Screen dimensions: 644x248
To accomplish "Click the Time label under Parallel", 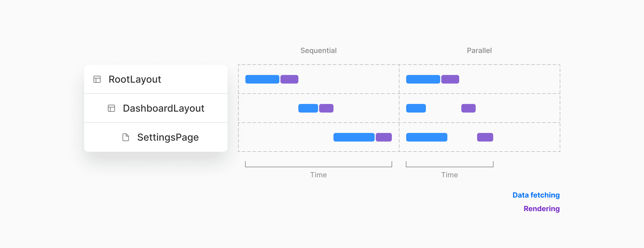I will 450,175.
